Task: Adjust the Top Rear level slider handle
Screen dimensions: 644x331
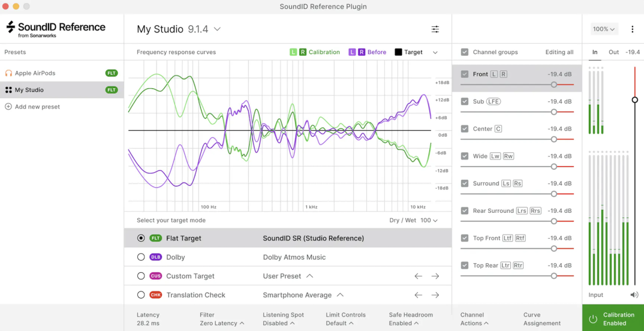Action: tap(554, 276)
